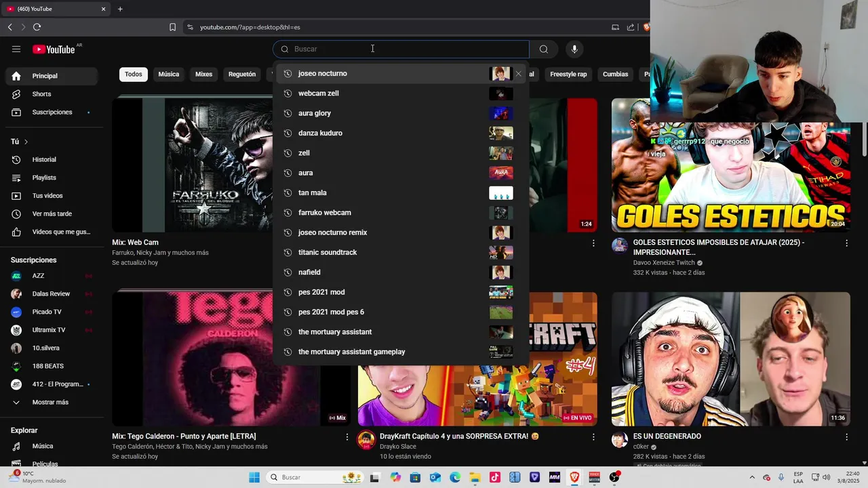868x488 pixels.
Task: Open Shorts from sidebar
Action: [52, 94]
